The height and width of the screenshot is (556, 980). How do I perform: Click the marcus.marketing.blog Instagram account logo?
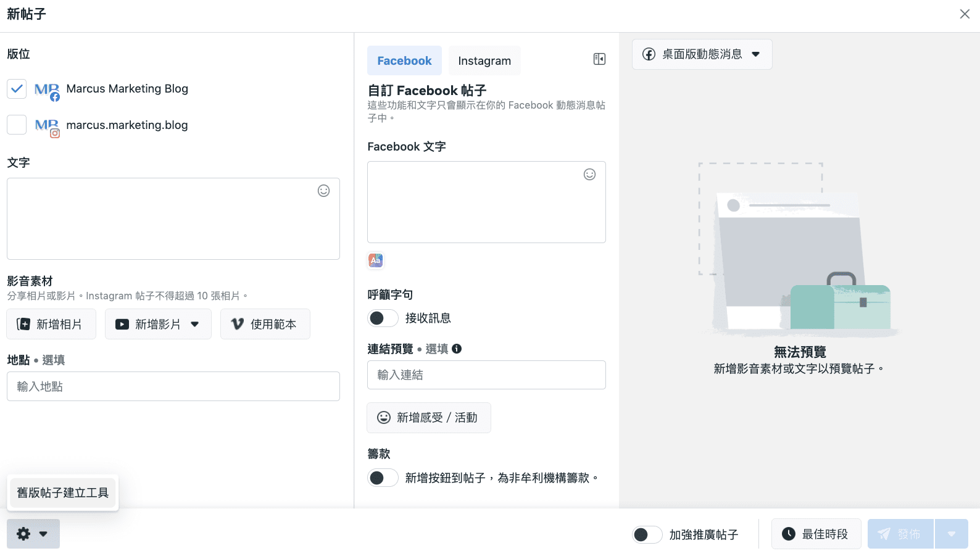pos(47,127)
